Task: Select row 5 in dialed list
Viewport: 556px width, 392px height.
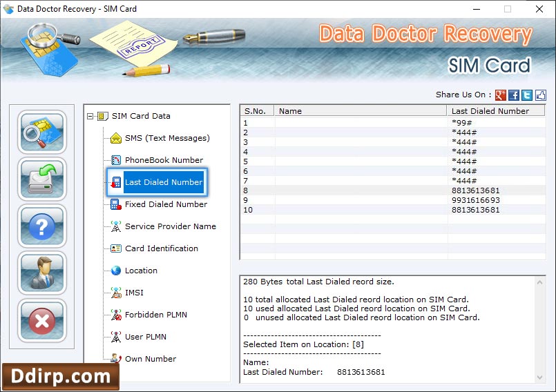Action: [x=393, y=161]
